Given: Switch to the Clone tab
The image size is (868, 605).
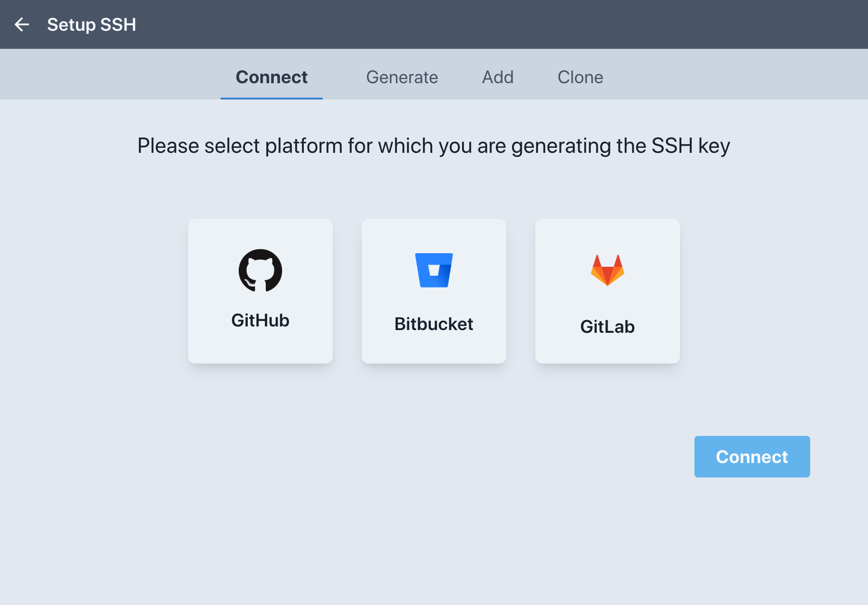Looking at the screenshot, I should (x=580, y=77).
